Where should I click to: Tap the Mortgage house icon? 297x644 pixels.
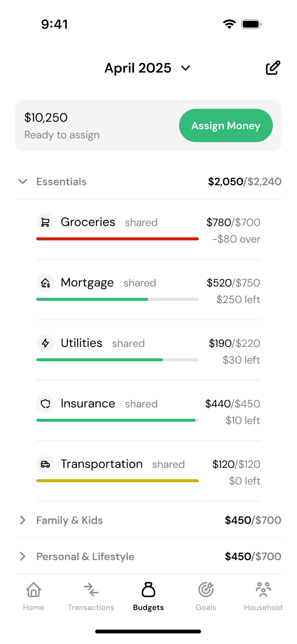pyautogui.click(x=45, y=283)
